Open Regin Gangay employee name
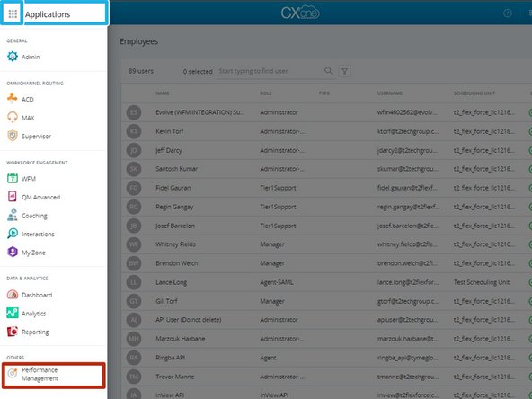 click(174, 207)
